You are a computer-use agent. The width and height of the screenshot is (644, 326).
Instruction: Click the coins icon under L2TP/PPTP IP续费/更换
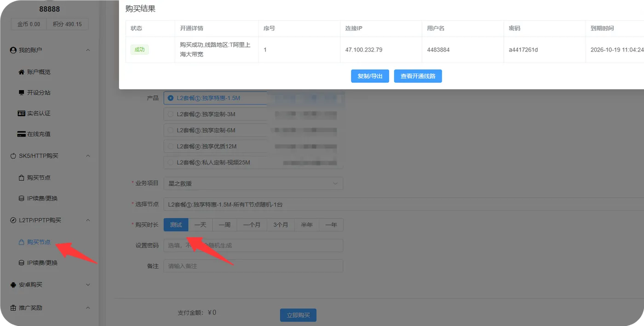(21, 263)
